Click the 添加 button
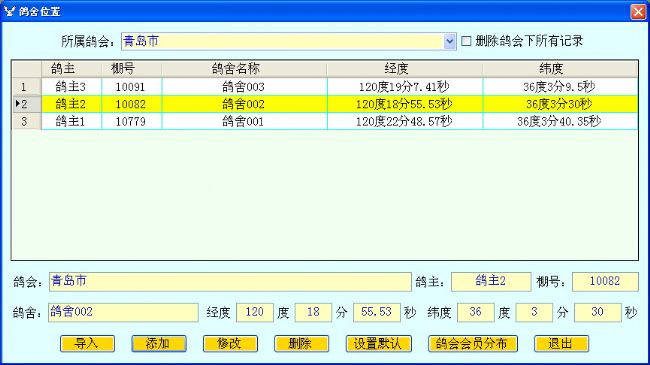This screenshot has height=365, width=650. [159, 343]
